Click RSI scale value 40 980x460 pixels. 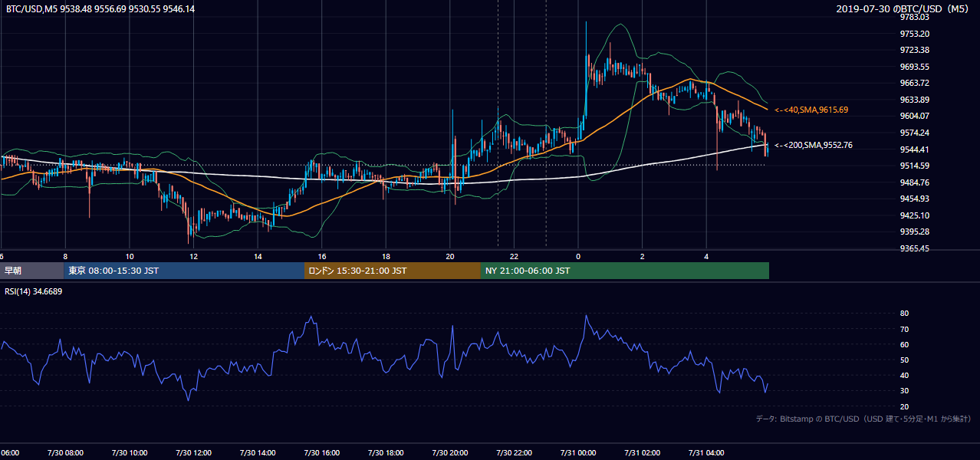(x=904, y=376)
